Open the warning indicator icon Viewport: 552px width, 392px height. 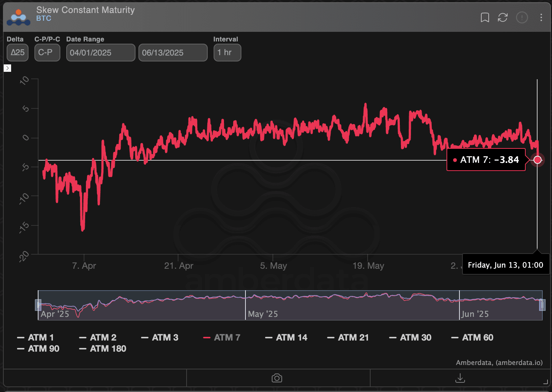pos(522,17)
